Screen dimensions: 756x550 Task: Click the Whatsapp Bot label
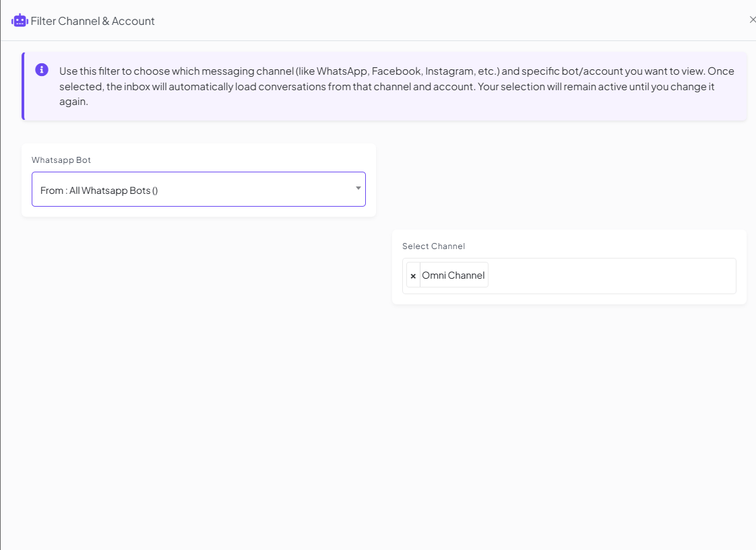pyautogui.click(x=61, y=160)
